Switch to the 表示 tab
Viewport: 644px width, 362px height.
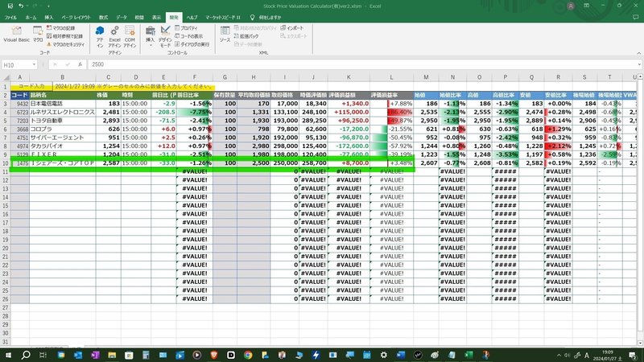(156, 17)
